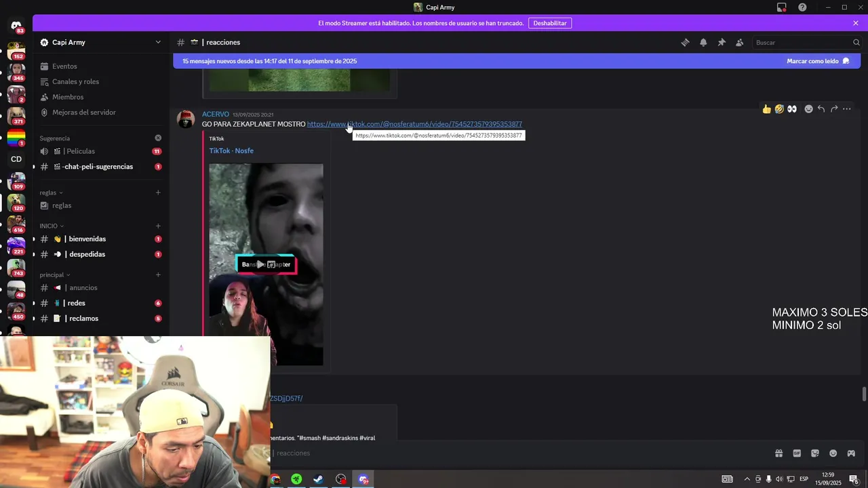This screenshot has height=488, width=868.
Task: Open the server with 616 badge
Action: (x=16, y=224)
